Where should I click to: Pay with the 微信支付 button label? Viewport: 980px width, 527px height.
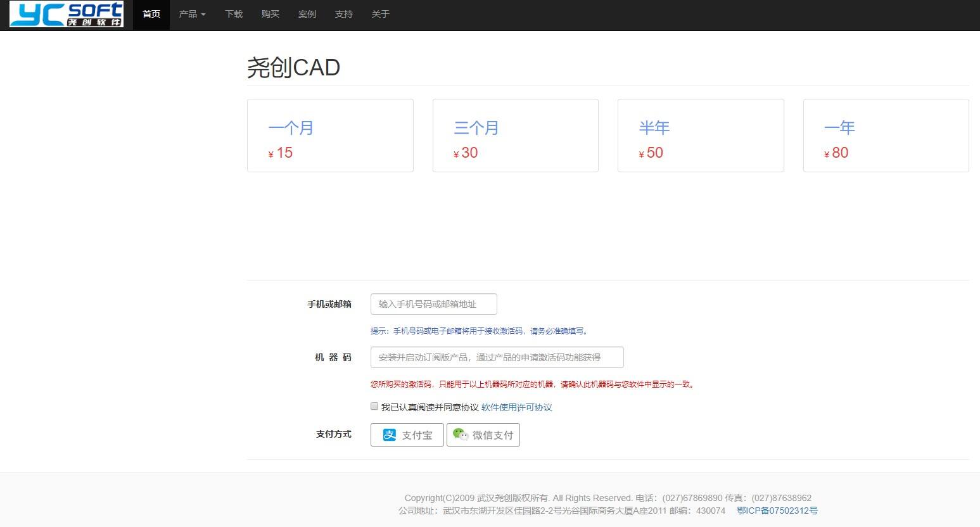(x=493, y=435)
